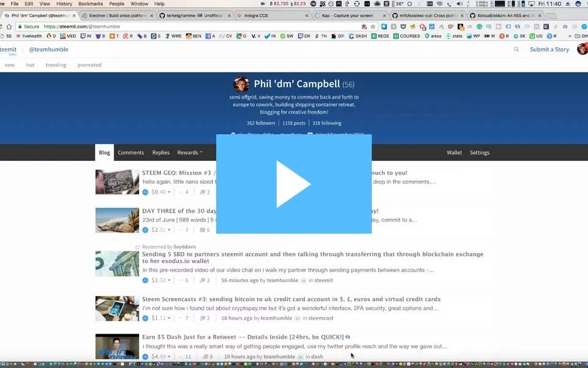Click the steemit.com address bar URL

[81, 26]
